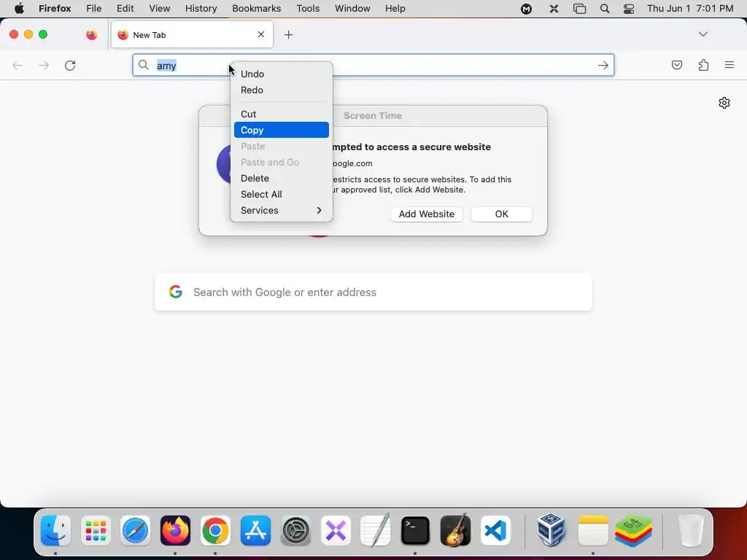Open the History menu
This screenshot has height=560, width=747.
(201, 9)
